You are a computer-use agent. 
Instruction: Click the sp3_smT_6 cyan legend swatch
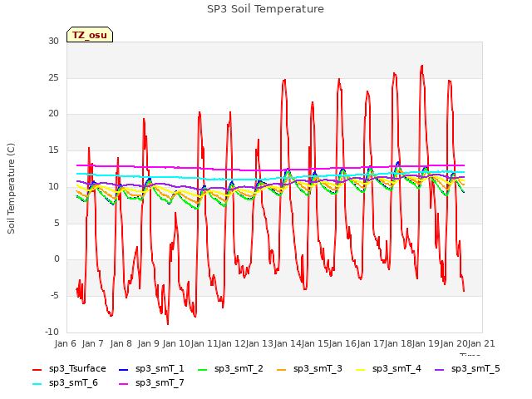coord(37,384)
